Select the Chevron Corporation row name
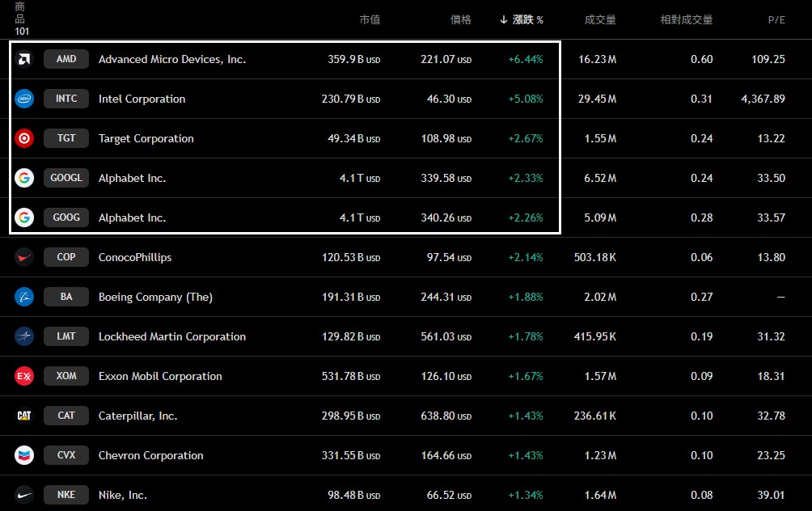This screenshot has width=812, height=511. coord(151,455)
